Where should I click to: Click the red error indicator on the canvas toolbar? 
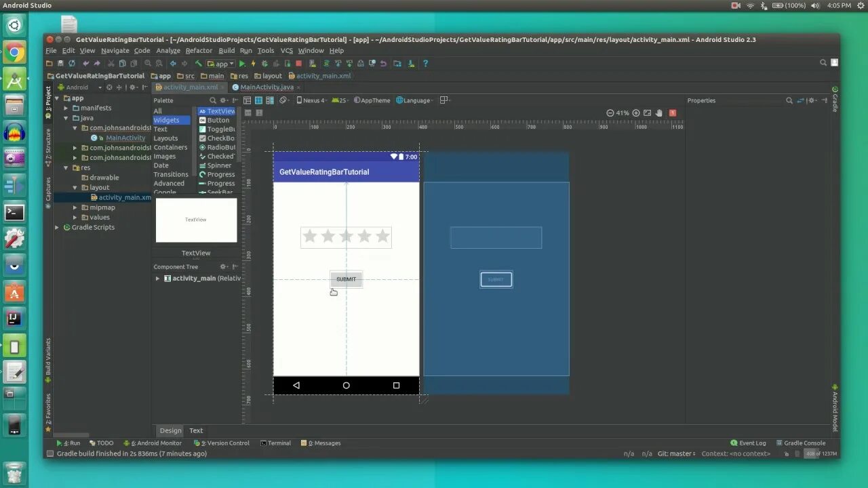(x=673, y=113)
